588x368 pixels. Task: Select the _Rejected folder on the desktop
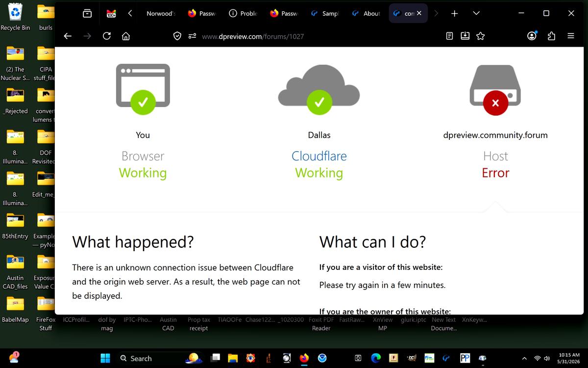point(15,101)
